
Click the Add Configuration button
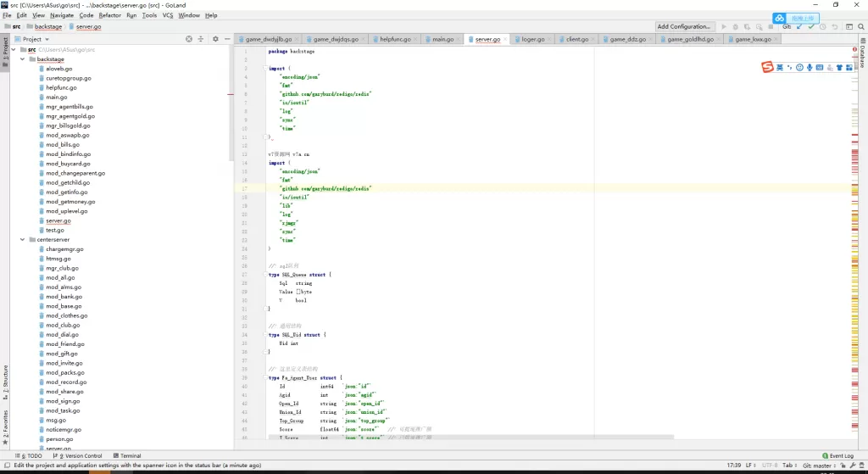(x=684, y=27)
